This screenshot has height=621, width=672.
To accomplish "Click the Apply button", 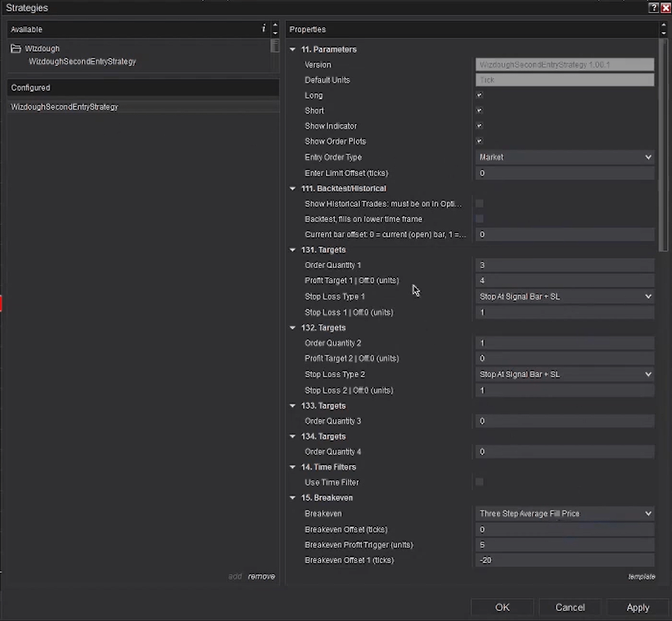I will point(638,607).
